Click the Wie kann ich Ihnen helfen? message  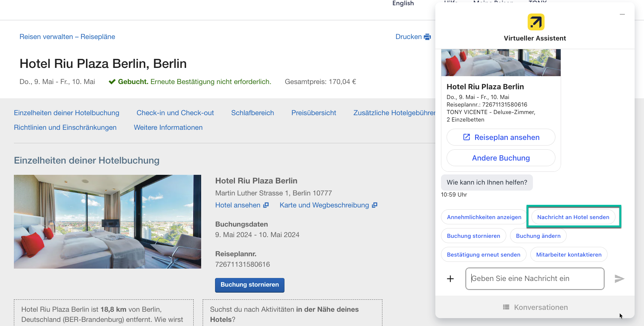[487, 182]
